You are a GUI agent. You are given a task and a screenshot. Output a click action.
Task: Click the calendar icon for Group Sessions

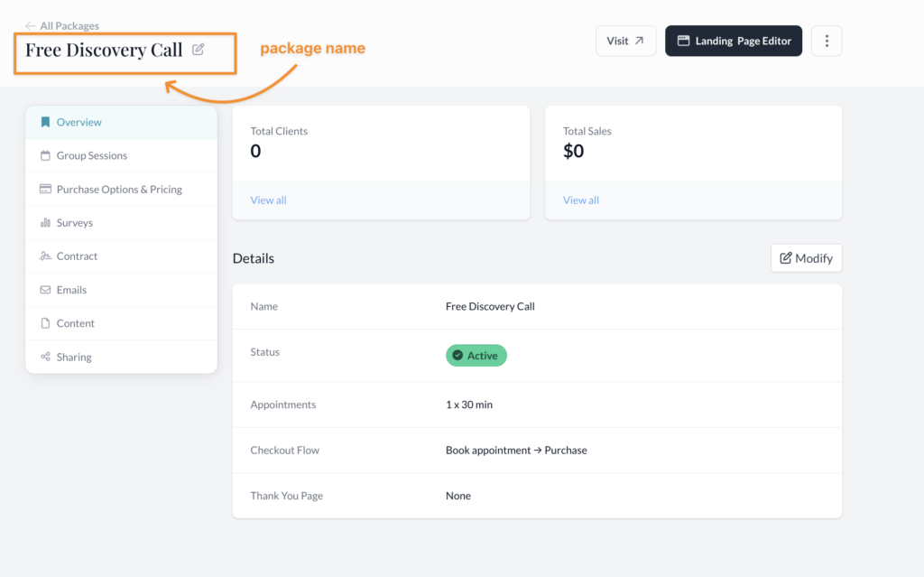coord(45,155)
